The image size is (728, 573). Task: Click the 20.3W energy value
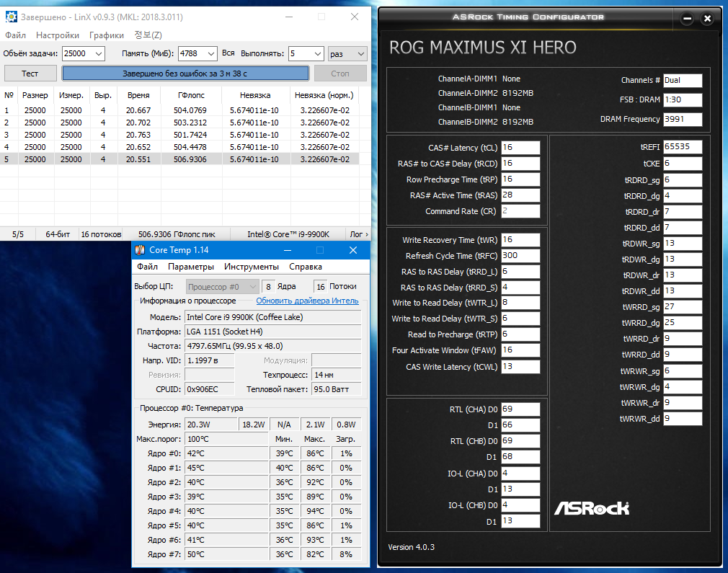point(210,425)
